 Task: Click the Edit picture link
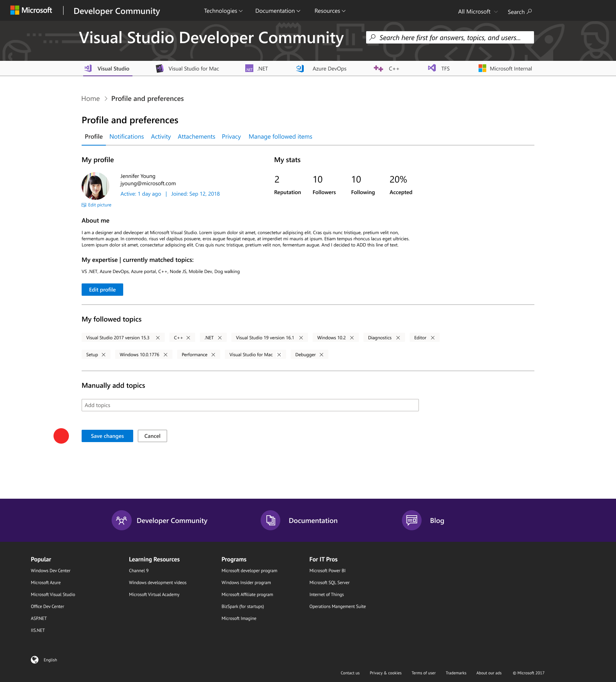[x=100, y=205]
